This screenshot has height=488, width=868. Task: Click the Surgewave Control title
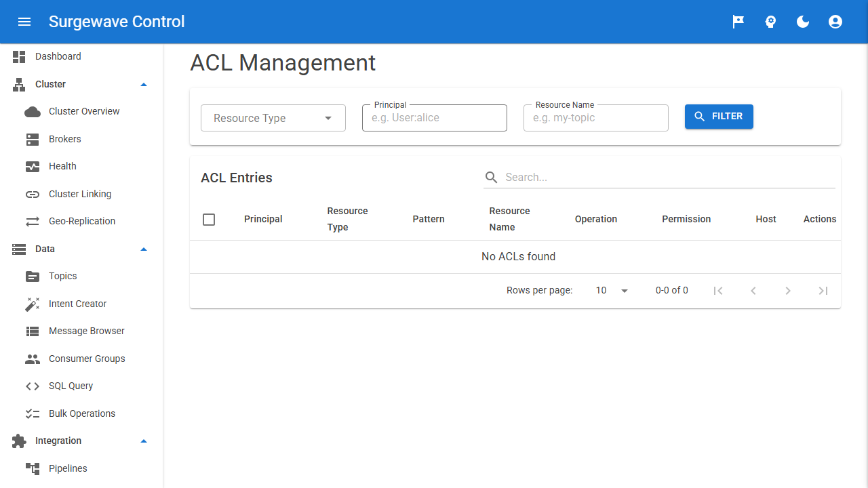[x=117, y=22]
